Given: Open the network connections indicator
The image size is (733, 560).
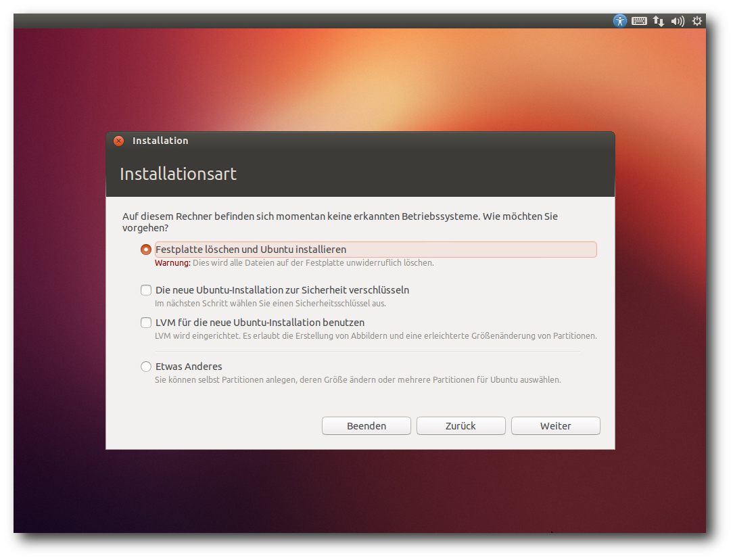Looking at the screenshot, I should pos(658,21).
